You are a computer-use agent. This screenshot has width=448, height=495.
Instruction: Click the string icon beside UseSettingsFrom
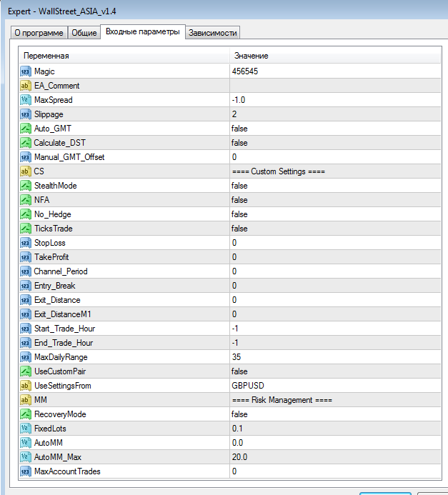coord(26,386)
